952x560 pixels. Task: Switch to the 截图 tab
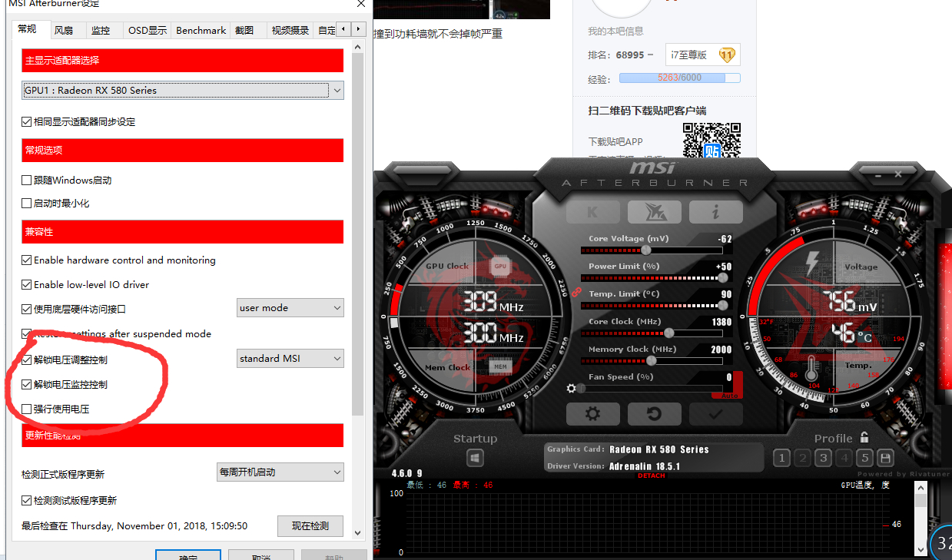(x=247, y=30)
